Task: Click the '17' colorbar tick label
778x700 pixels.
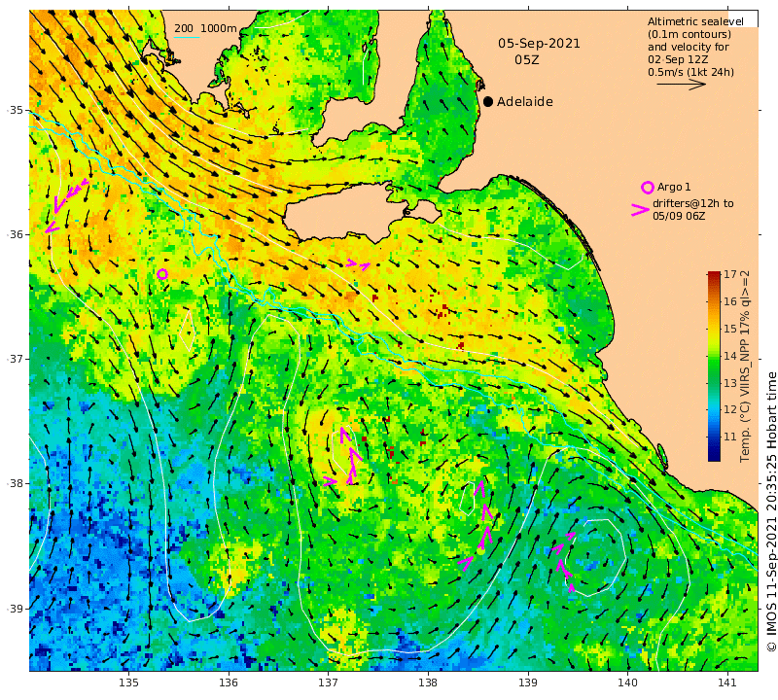Action: pyautogui.click(x=730, y=274)
